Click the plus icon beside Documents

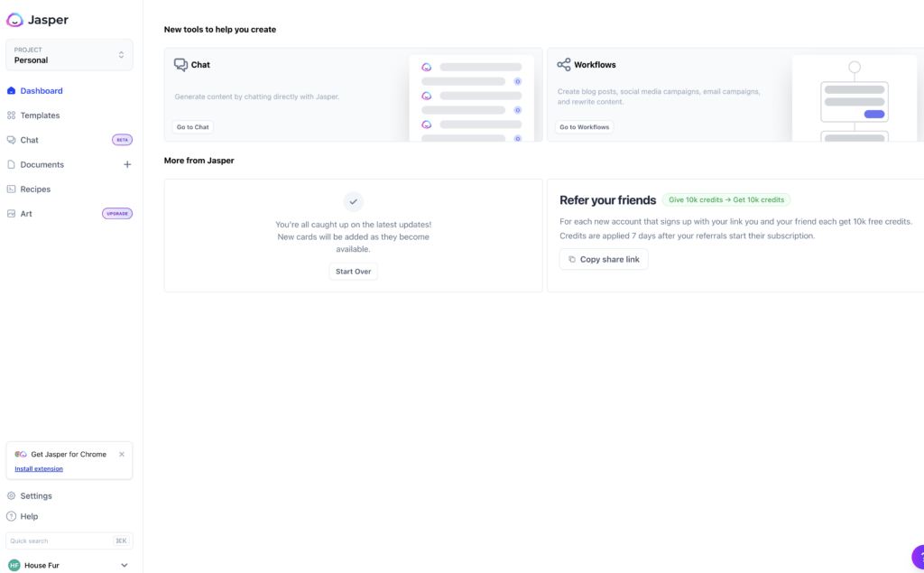[x=127, y=165]
